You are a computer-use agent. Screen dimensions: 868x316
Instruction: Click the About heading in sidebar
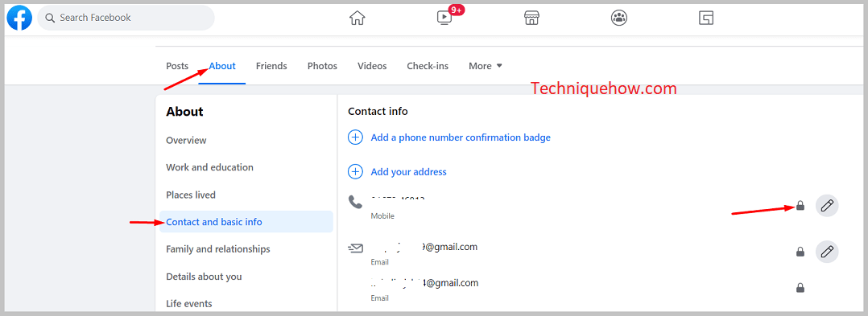pos(184,112)
